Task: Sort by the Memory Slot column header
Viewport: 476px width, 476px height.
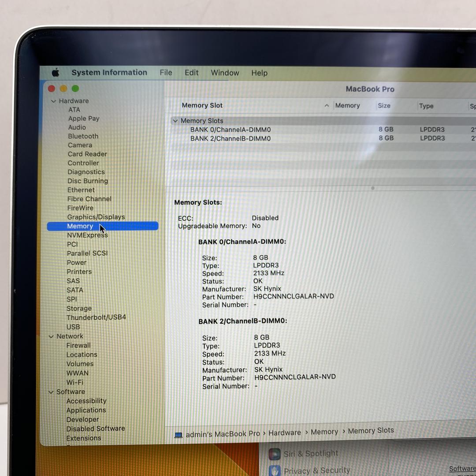Action: click(202, 105)
